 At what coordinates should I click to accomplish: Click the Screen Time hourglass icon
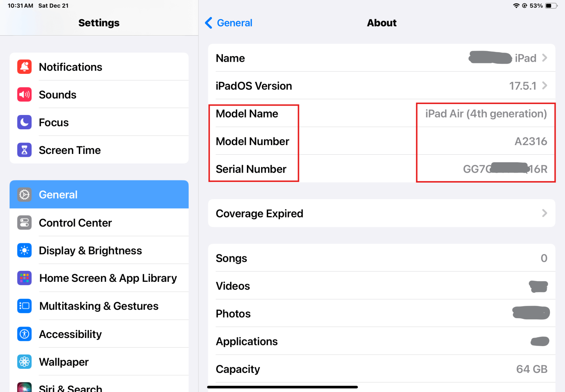tap(24, 150)
